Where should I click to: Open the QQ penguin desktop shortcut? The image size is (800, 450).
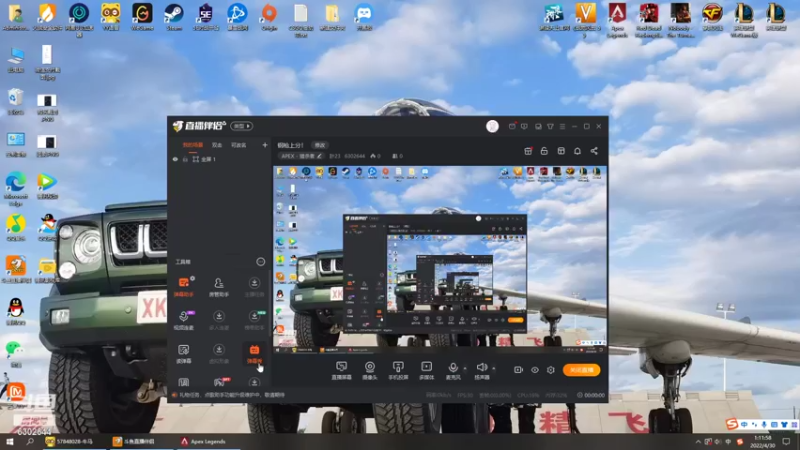[16, 311]
